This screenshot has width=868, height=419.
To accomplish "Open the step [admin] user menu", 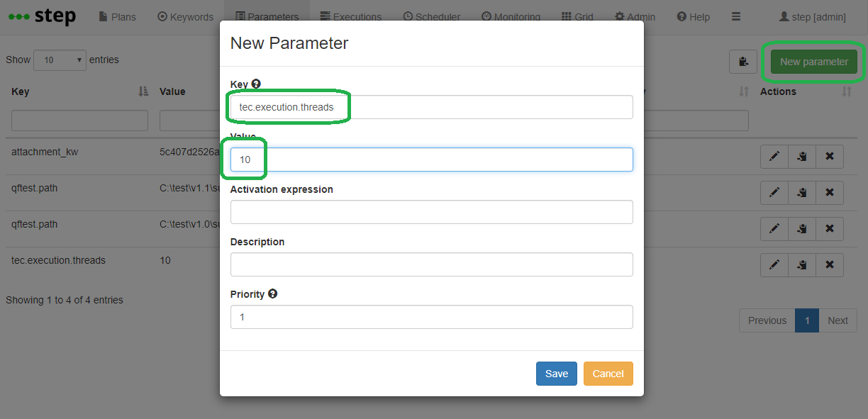I will (x=813, y=17).
